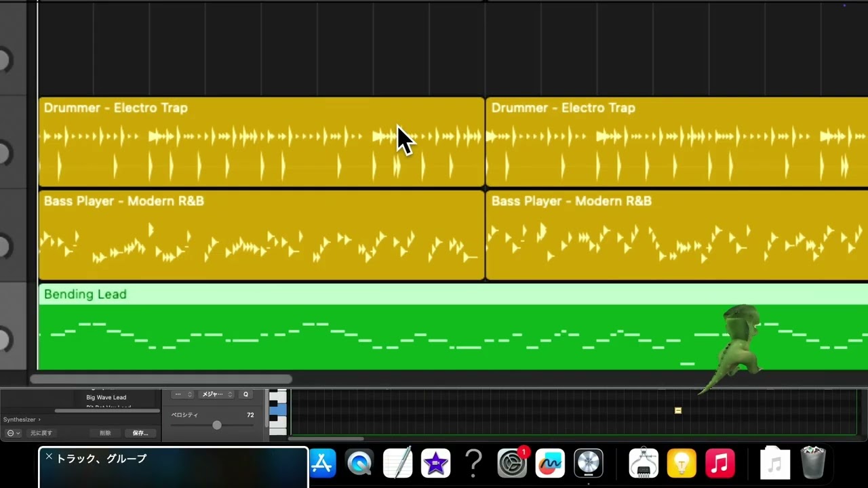Launch Music app from the dock
Image resolution: width=868 pixels, height=488 pixels.
pos(720,464)
